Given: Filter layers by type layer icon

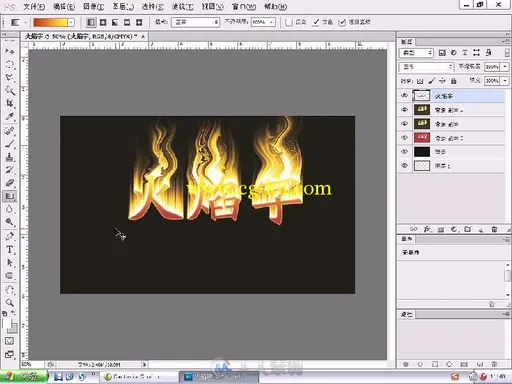Looking at the screenshot, I should (x=465, y=53).
